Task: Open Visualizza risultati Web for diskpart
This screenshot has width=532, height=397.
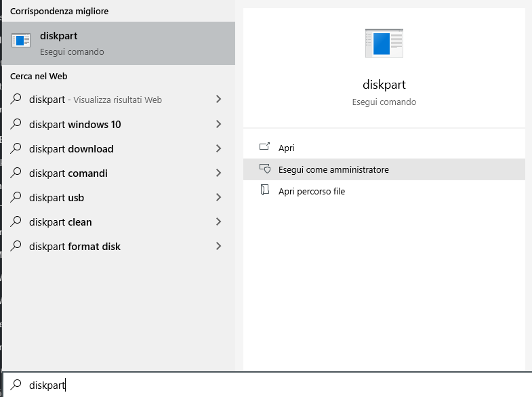Action: 119,100
